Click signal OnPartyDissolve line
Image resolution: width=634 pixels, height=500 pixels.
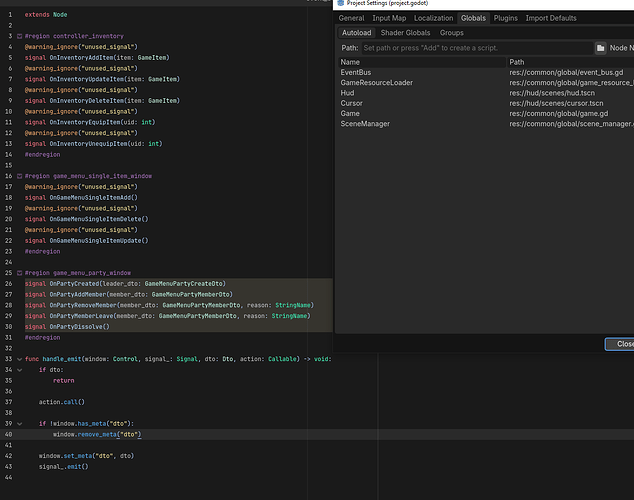[67, 327]
